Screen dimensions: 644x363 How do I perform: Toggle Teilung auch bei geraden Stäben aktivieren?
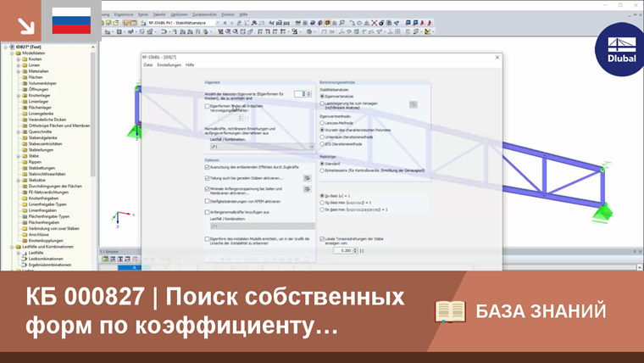(x=207, y=178)
